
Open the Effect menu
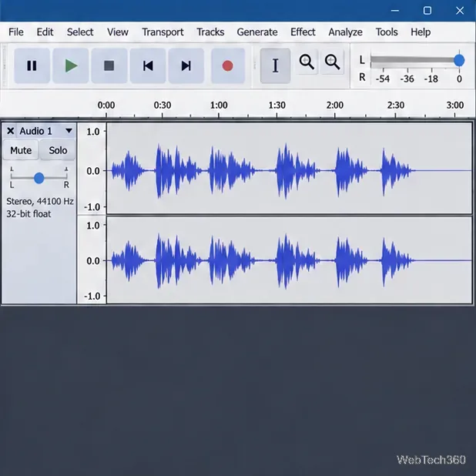(303, 32)
